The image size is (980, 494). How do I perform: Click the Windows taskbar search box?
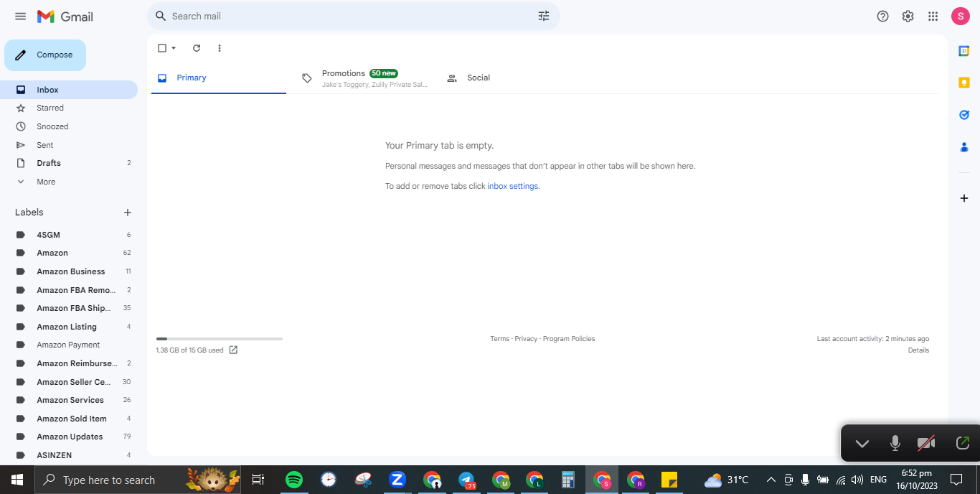pos(137,480)
